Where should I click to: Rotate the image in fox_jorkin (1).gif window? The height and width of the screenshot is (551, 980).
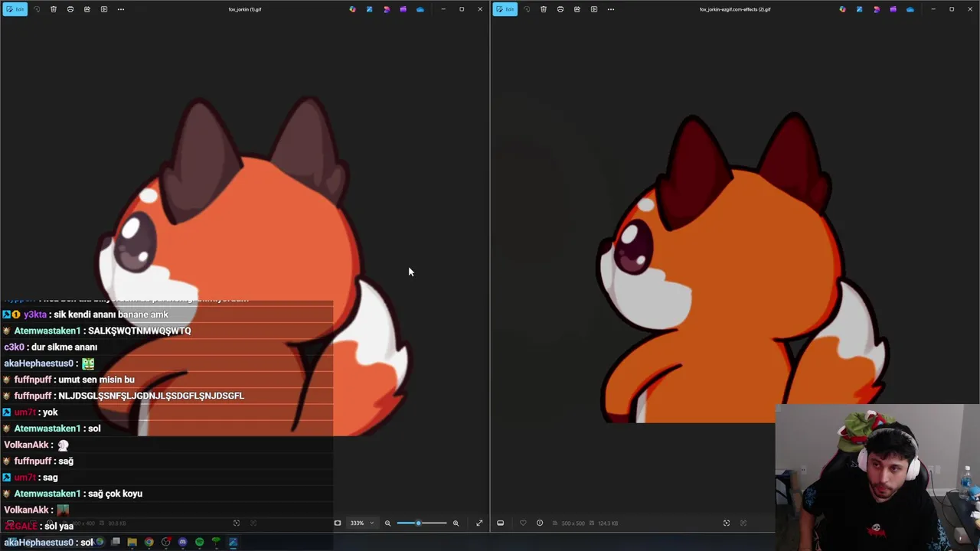click(x=37, y=9)
